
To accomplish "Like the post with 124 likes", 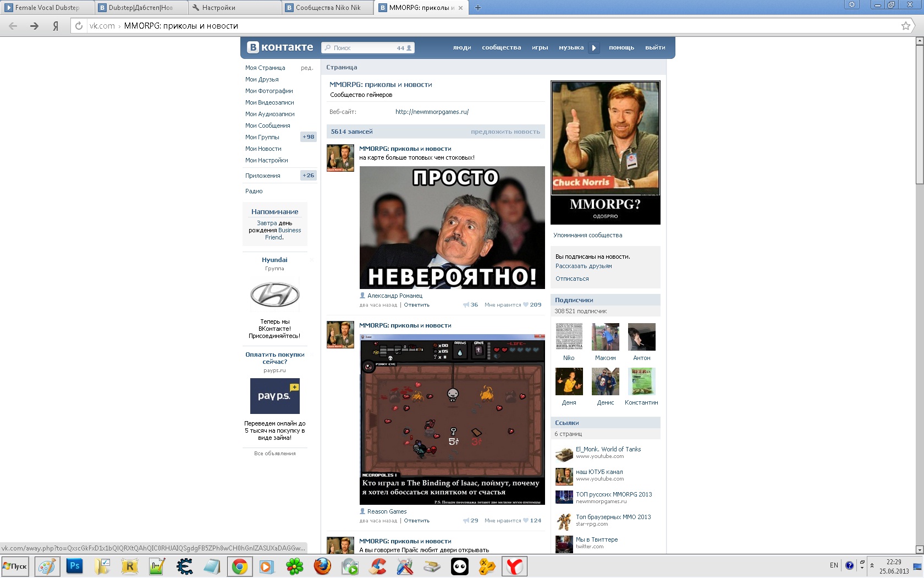I will [526, 521].
